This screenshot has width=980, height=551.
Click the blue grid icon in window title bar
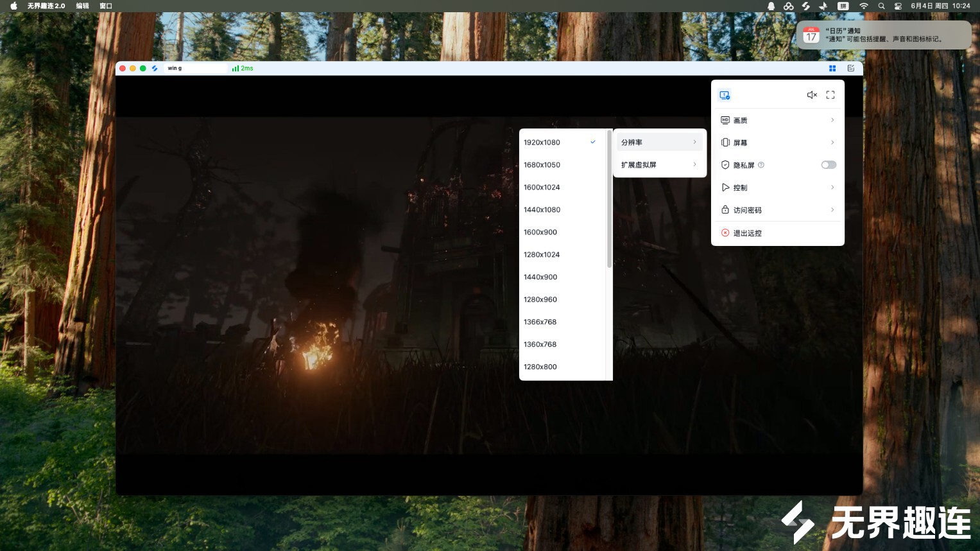click(832, 68)
